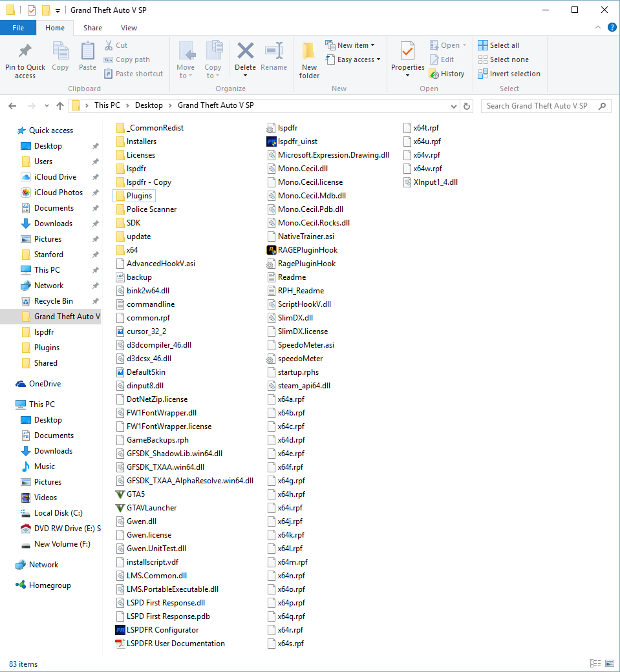Click the Delete icon in the ribbon

245,51
